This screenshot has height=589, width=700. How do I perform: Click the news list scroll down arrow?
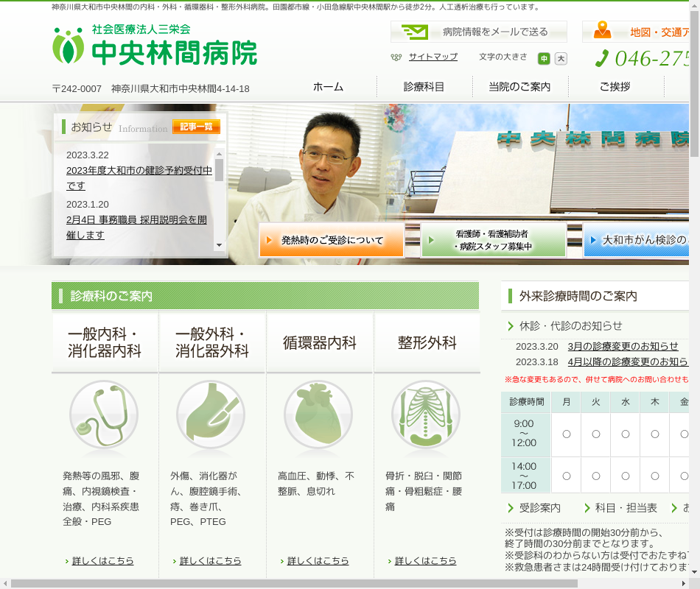(219, 245)
